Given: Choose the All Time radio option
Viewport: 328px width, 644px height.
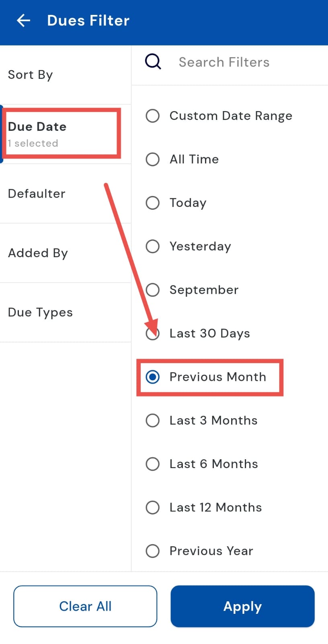Looking at the screenshot, I should [x=153, y=159].
